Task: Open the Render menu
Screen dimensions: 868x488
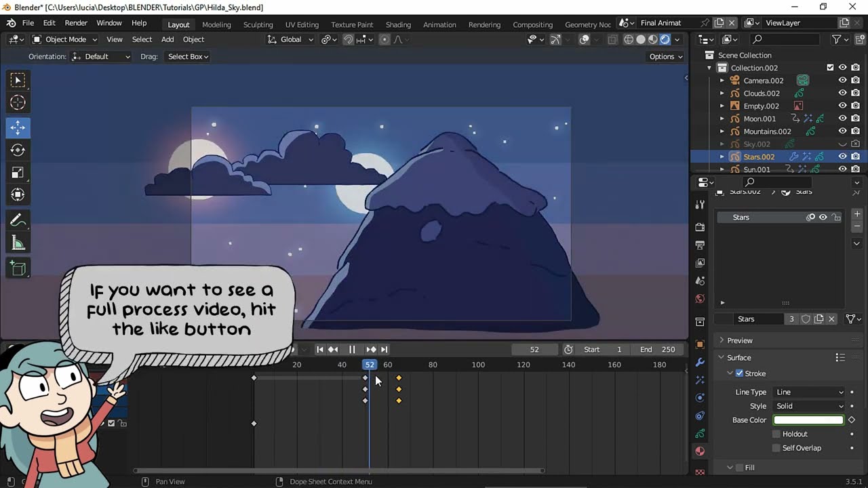Action: coord(76,23)
